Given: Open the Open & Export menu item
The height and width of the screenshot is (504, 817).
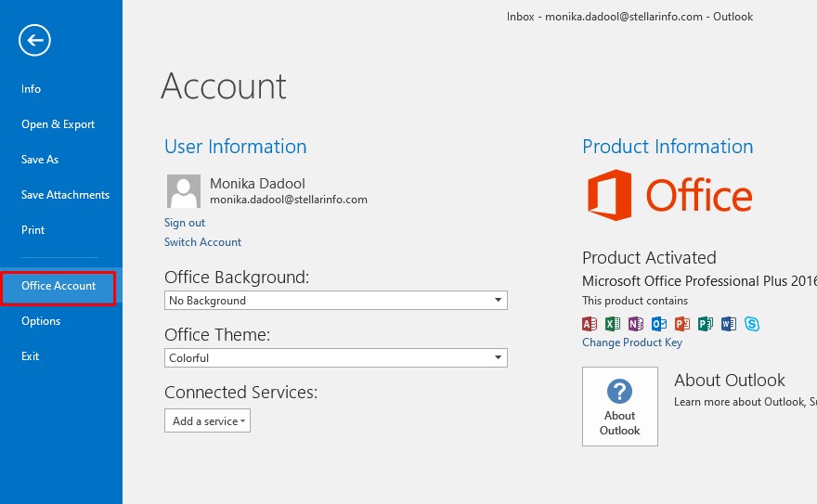Looking at the screenshot, I should tap(58, 124).
